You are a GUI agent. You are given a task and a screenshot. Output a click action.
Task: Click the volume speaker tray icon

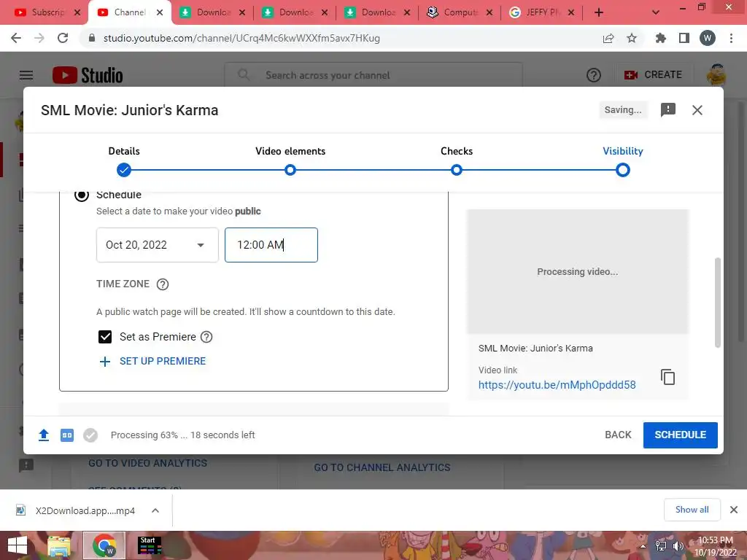coord(678,545)
